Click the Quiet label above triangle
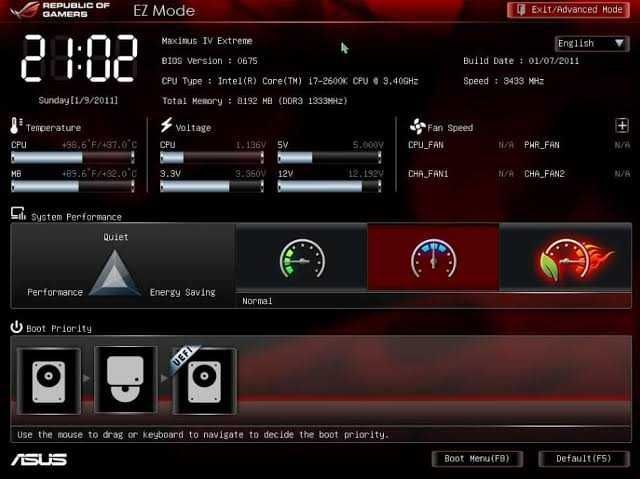The width and height of the screenshot is (640, 479). (x=116, y=237)
